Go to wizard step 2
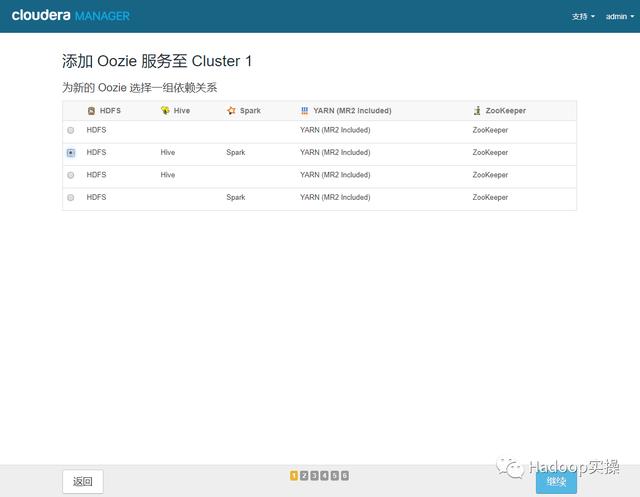Viewport: 640px width, 497px height. tap(304, 475)
